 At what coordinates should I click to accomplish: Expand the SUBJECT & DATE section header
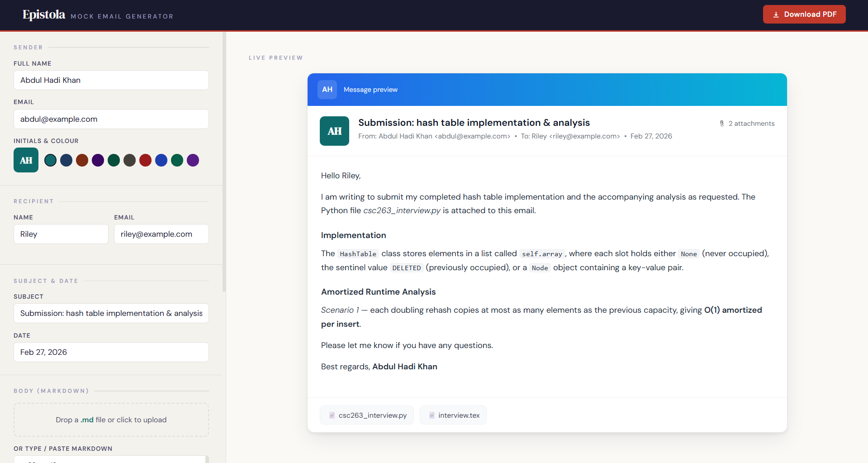point(46,281)
